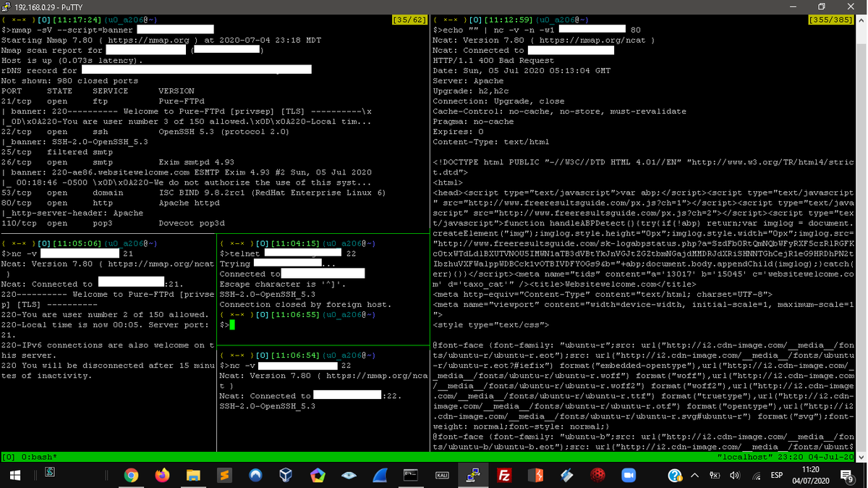The height and width of the screenshot is (488, 868).
Task: Open File Explorer from the taskbar
Action: click(193, 475)
